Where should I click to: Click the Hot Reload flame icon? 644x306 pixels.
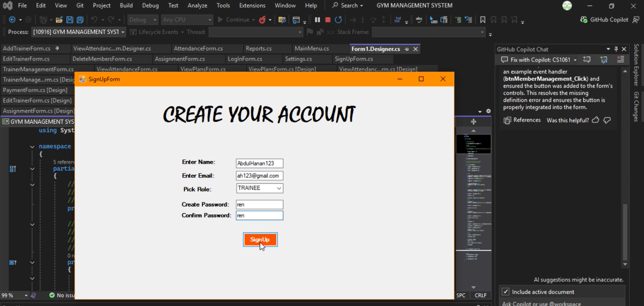[263, 20]
